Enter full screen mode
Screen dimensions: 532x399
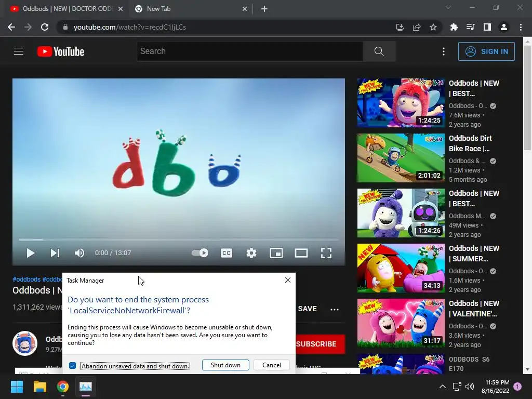(x=326, y=253)
